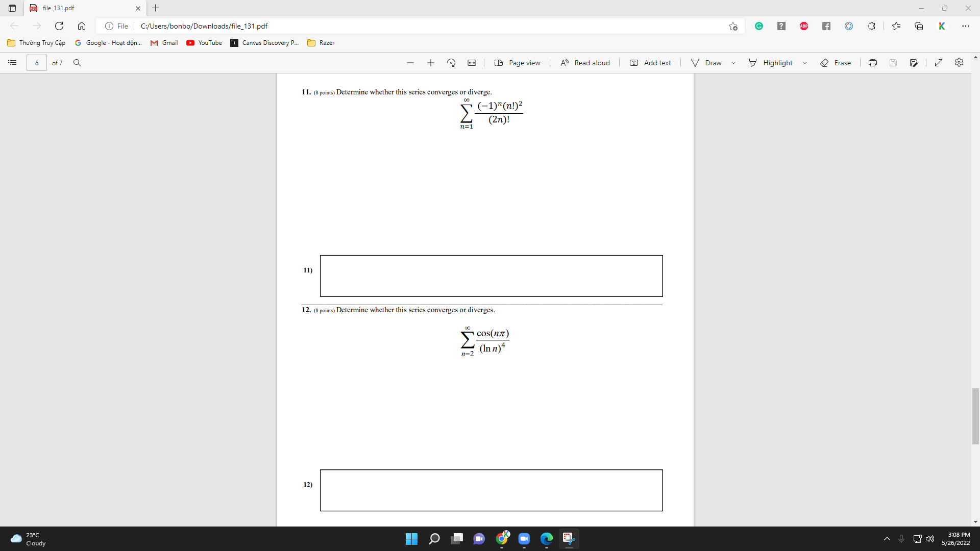This screenshot has height=551, width=980.
Task: Edit the page number input field
Action: [36, 63]
